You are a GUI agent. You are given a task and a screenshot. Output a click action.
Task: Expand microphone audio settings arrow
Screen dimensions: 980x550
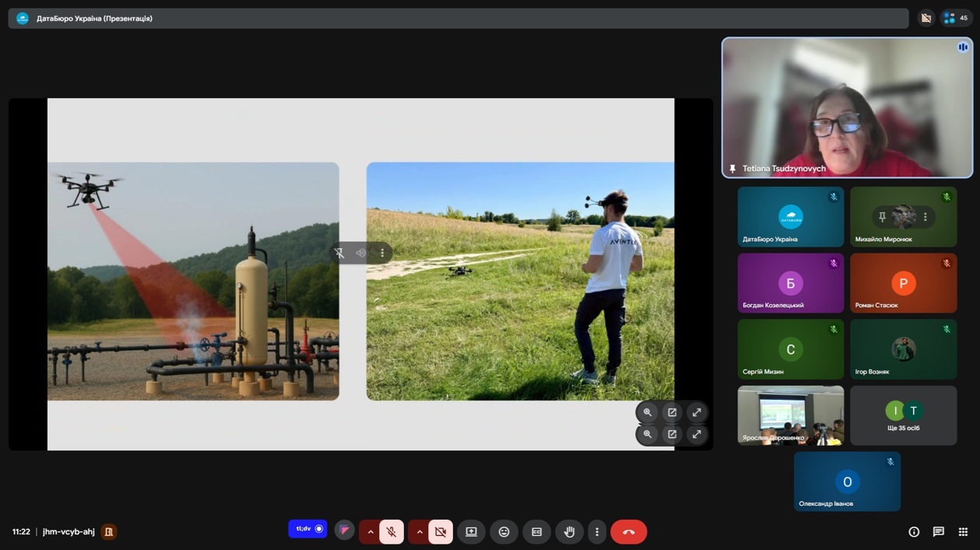[371, 532]
